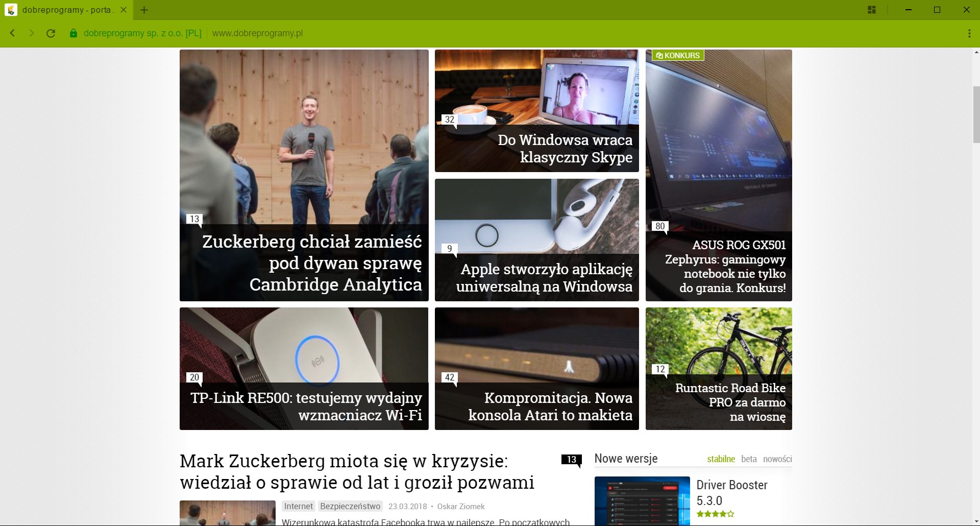This screenshot has height=526, width=980.
Task: Click the page vertical scrollbar thumb
Action: click(976, 118)
